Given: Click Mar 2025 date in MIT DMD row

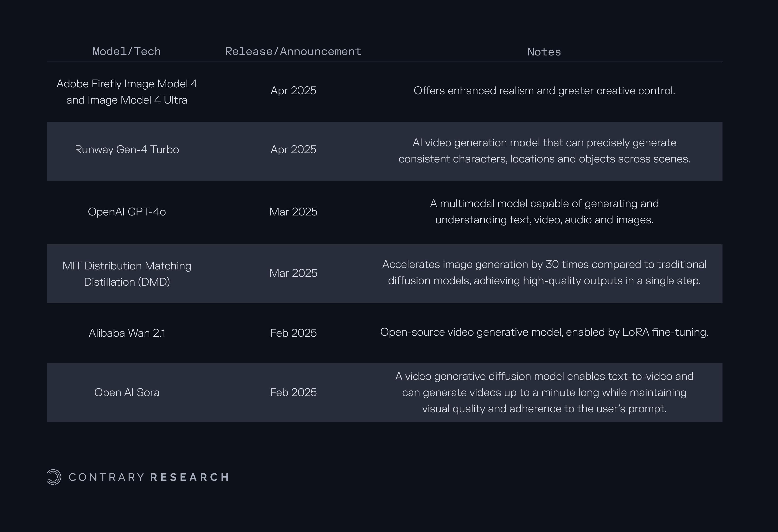Looking at the screenshot, I should (293, 273).
